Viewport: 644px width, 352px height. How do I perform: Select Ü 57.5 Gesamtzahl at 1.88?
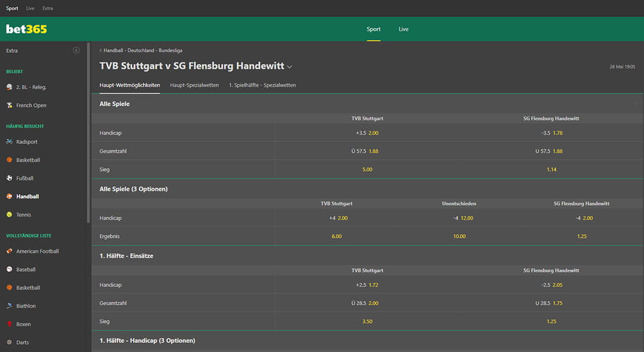coord(365,151)
